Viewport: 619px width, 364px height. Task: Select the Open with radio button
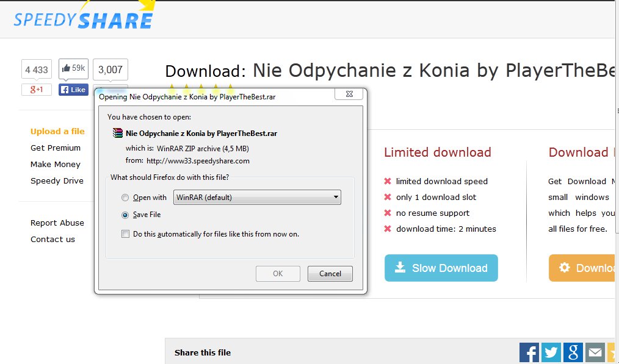pos(125,198)
